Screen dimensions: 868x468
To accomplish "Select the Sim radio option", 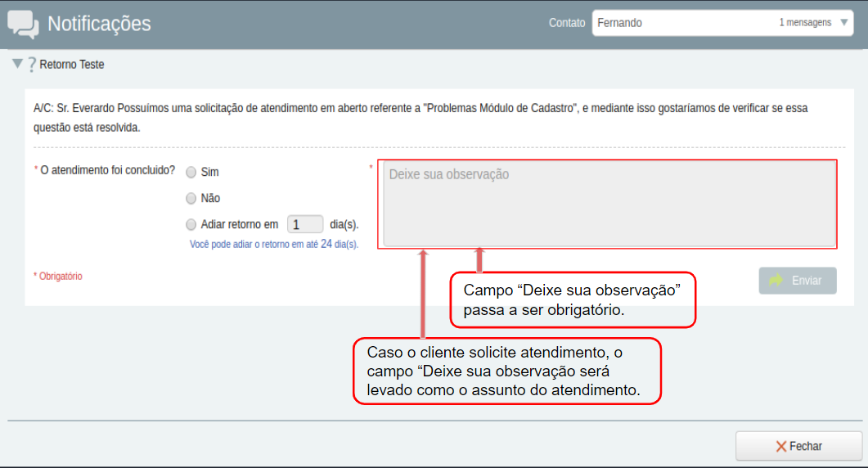I will (191, 173).
